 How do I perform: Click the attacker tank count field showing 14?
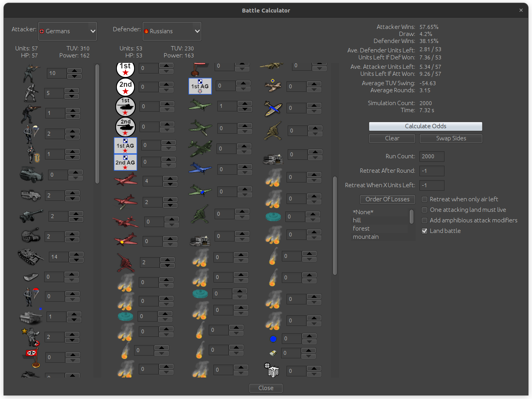tap(59, 257)
